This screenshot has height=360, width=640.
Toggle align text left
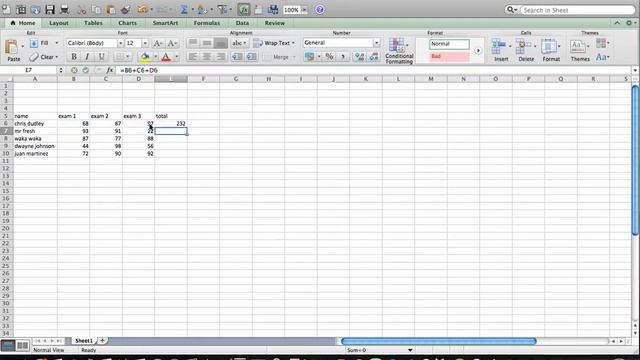click(193, 57)
